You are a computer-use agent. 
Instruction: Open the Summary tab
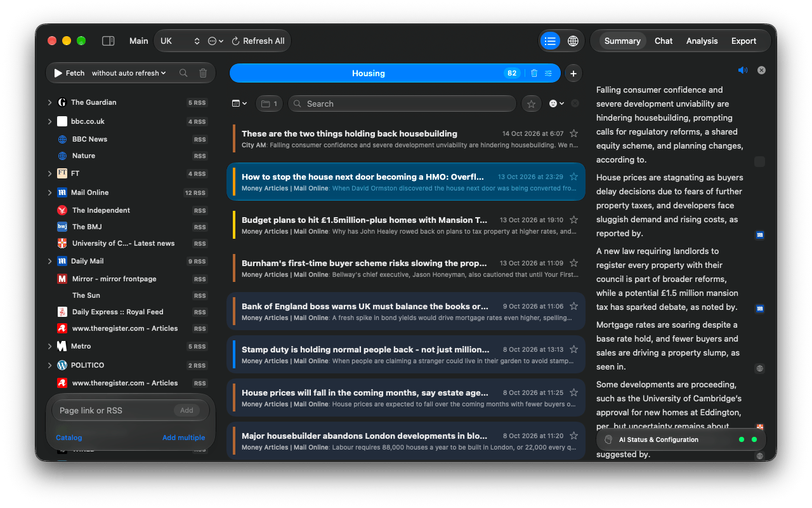pos(622,41)
